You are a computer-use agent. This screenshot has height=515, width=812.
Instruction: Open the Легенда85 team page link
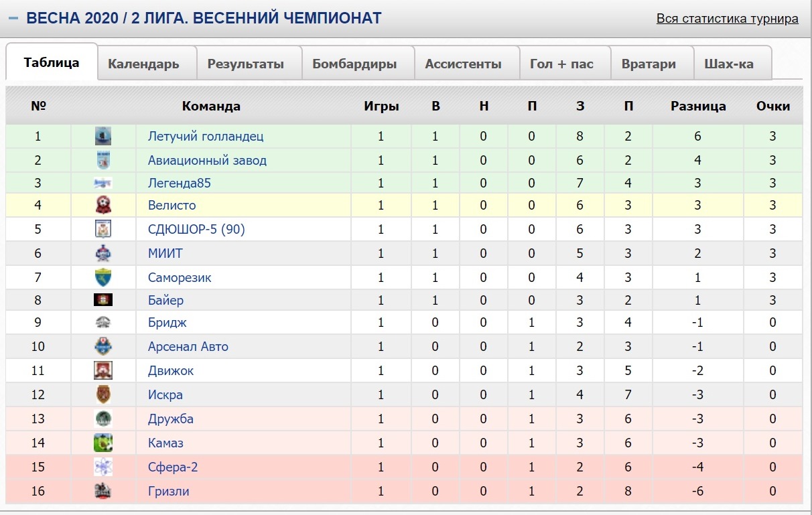coord(180,183)
